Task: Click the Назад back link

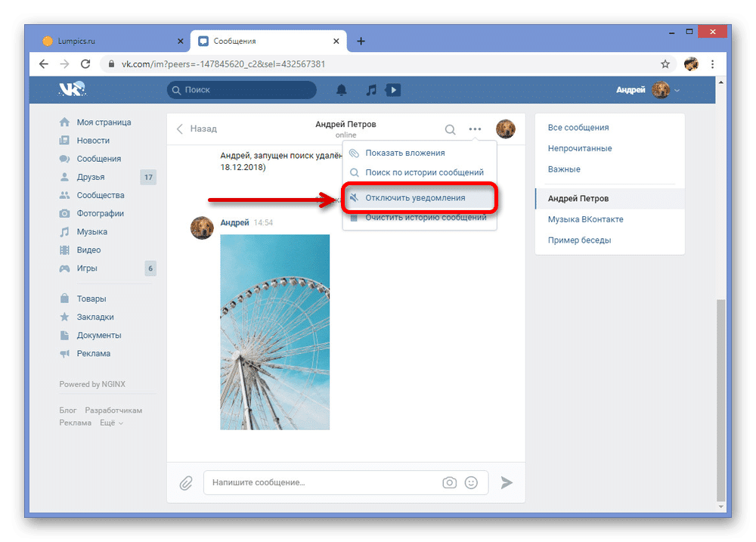Action: pyautogui.click(x=197, y=129)
